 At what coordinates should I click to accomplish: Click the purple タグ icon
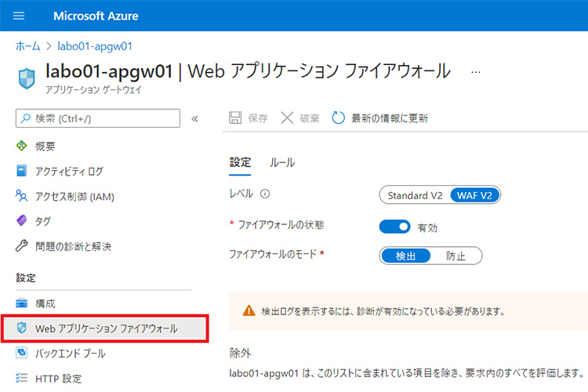point(22,220)
